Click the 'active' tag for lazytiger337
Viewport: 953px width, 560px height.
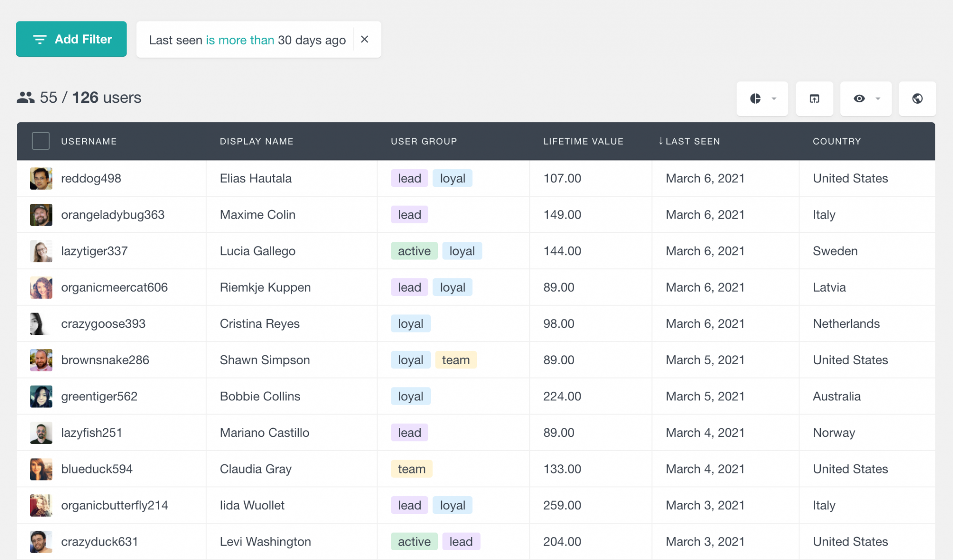(414, 251)
